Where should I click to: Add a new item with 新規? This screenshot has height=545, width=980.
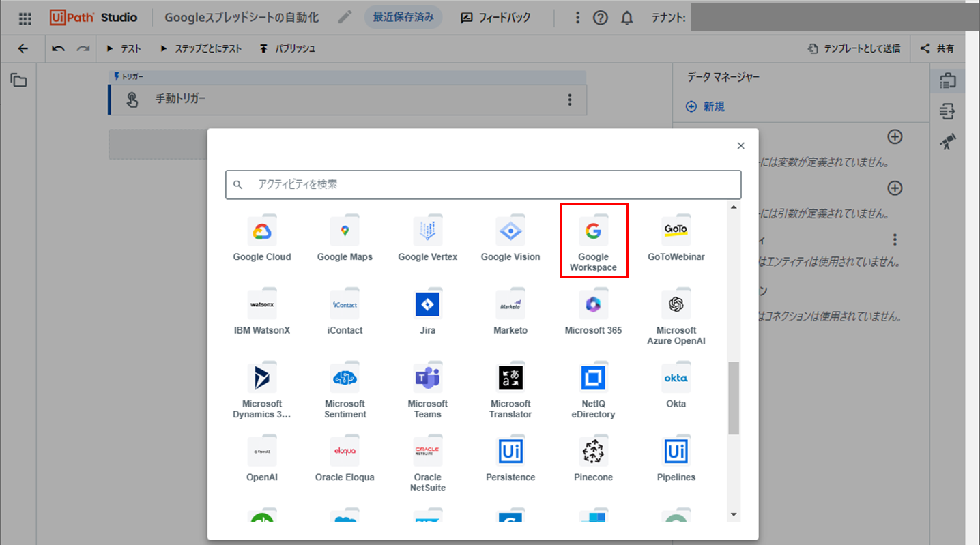click(x=705, y=106)
